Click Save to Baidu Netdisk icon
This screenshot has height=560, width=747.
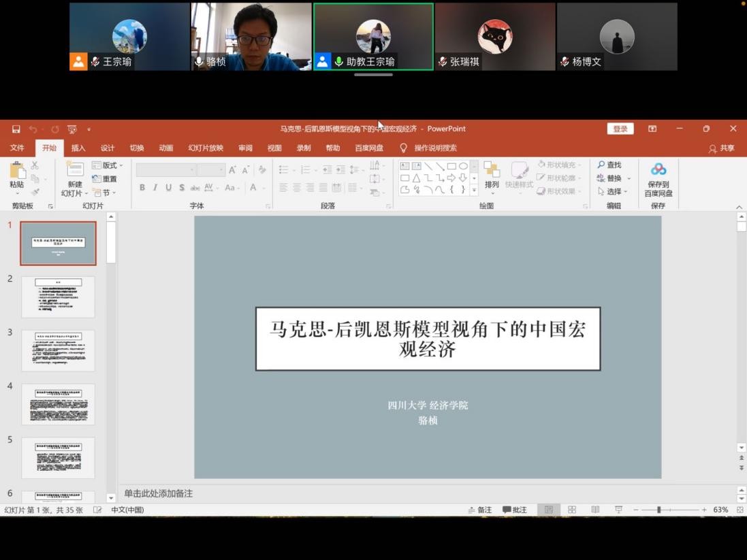(x=658, y=170)
